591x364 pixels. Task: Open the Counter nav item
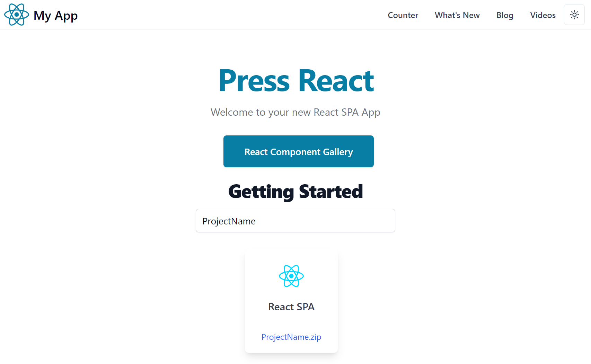[403, 15]
